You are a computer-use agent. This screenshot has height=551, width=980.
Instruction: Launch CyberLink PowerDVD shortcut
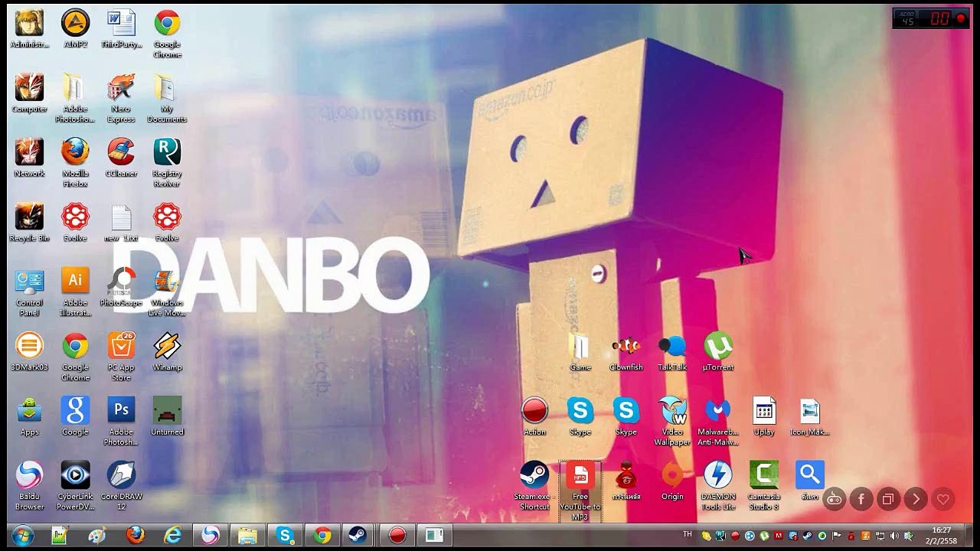pyautogui.click(x=75, y=485)
